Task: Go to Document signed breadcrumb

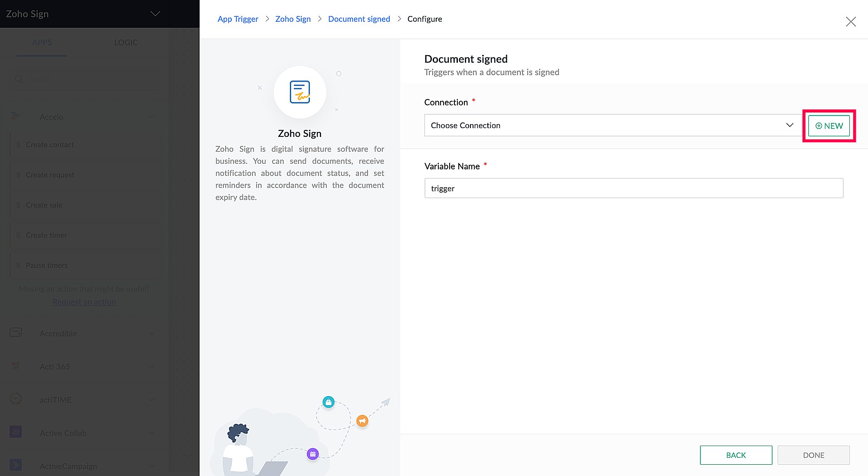Action: pos(359,19)
